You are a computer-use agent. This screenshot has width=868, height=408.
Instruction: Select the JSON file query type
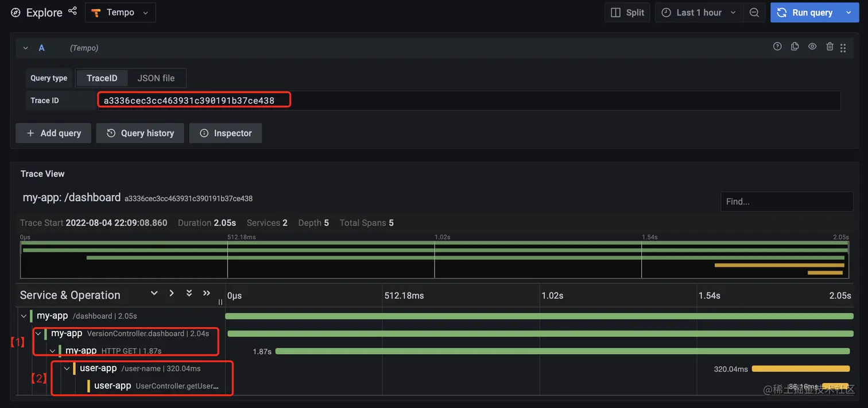point(156,78)
